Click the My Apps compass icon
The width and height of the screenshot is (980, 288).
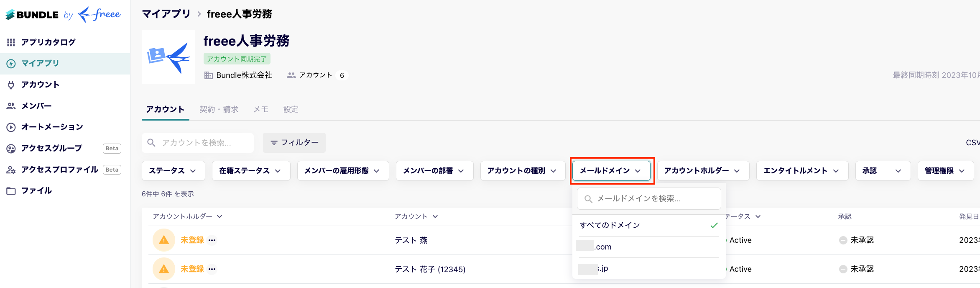[11, 64]
